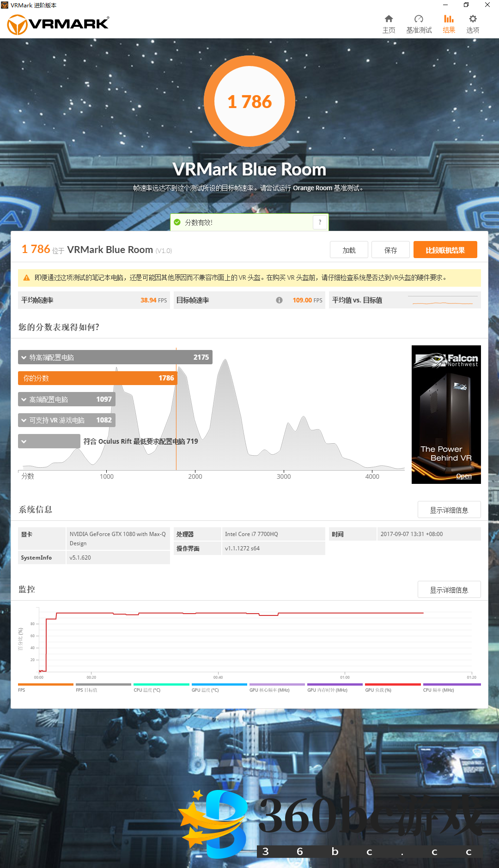Show detailed info for 系统信息

(449, 510)
